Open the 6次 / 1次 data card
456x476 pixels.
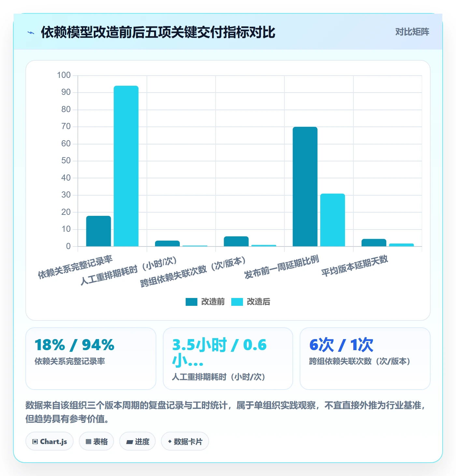tap(365, 359)
